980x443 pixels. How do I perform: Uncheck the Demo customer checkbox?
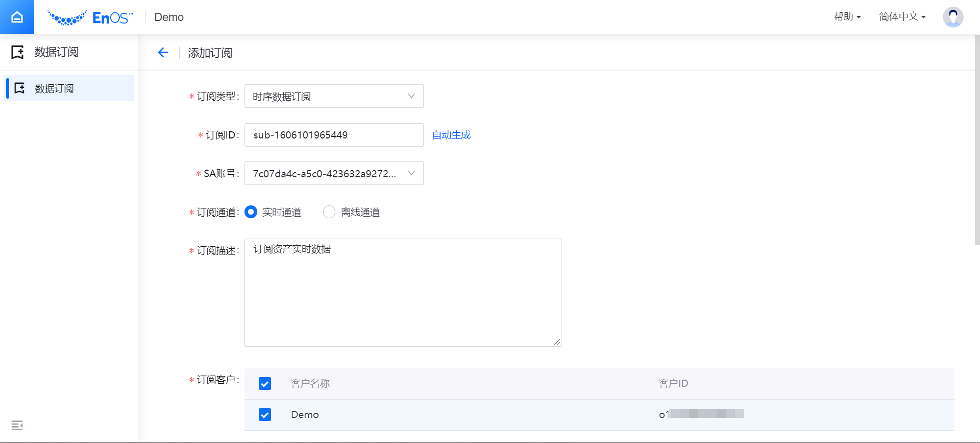click(x=265, y=414)
